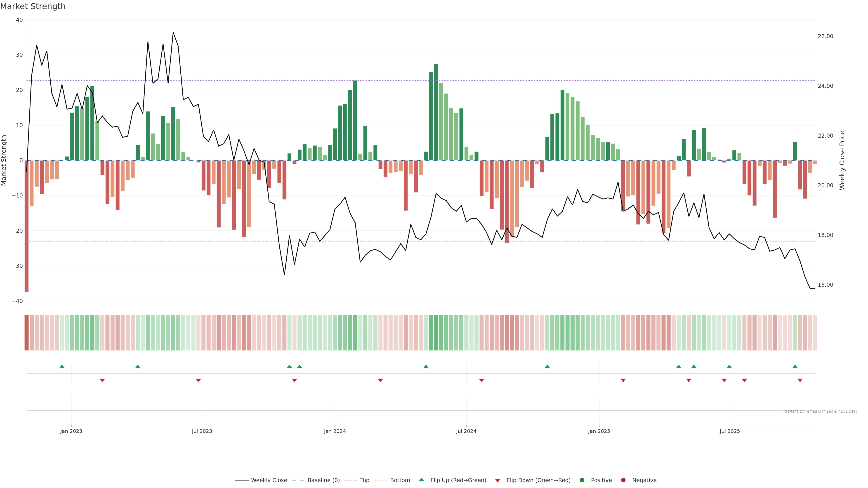The height and width of the screenshot is (488, 868).
Task: Click the leftmost green flip-up triangle marker
Action: pyautogui.click(x=62, y=366)
